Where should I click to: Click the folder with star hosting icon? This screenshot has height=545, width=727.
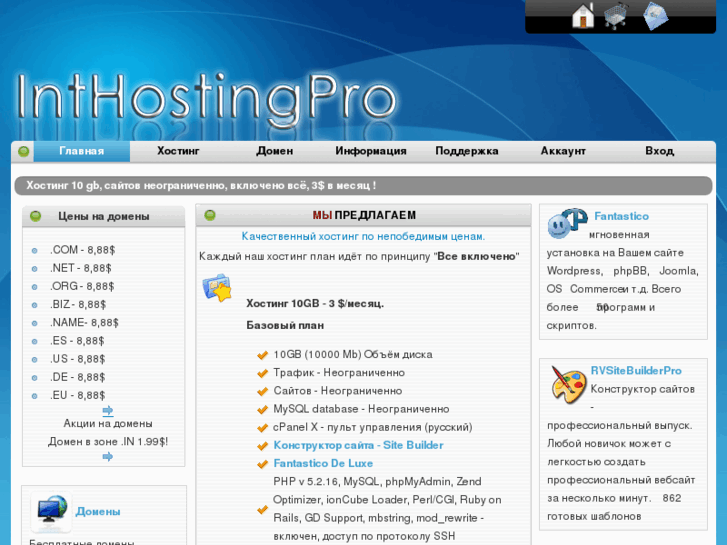click(217, 288)
